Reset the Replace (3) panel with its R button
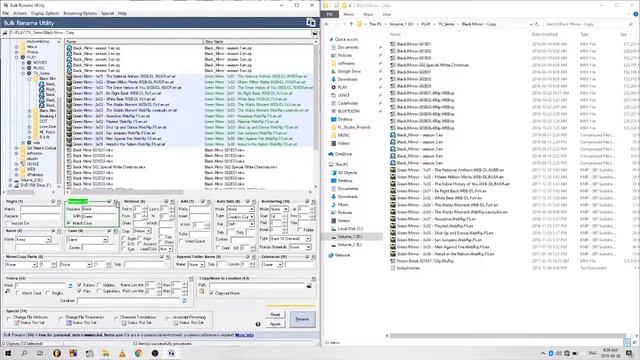 pos(116,202)
